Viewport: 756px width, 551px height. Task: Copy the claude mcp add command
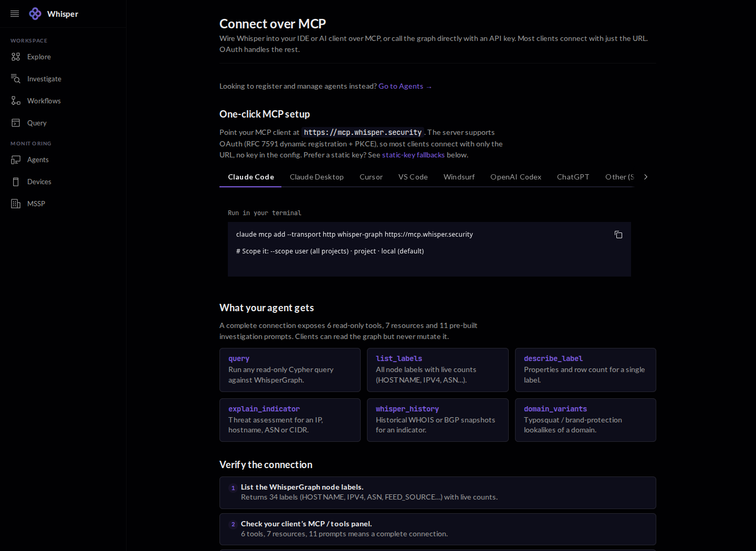coord(618,235)
